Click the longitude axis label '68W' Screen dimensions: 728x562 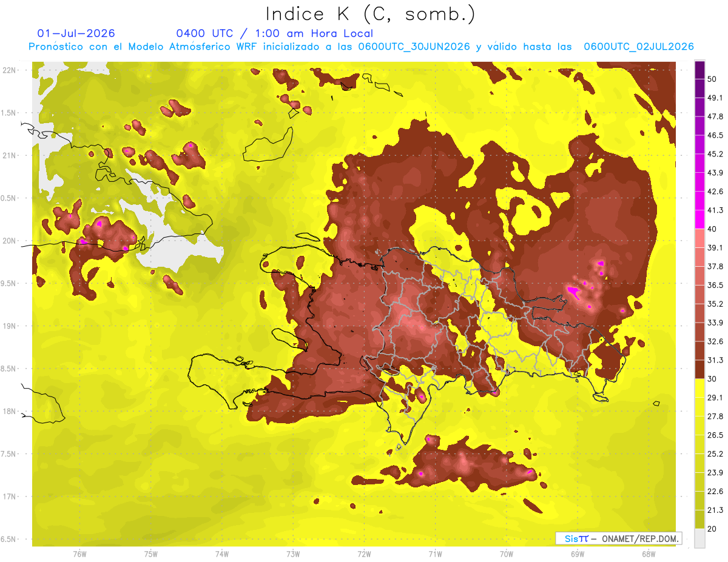tap(649, 554)
